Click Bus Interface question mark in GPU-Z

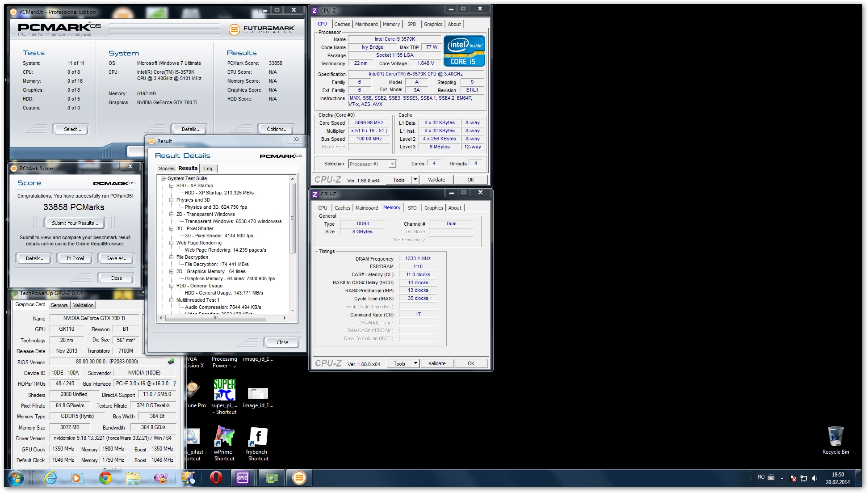tap(175, 383)
